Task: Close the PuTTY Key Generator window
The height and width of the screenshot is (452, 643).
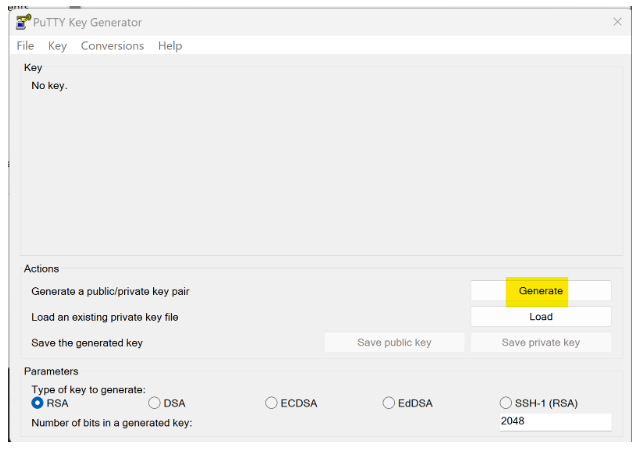Action: (x=616, y=22)
